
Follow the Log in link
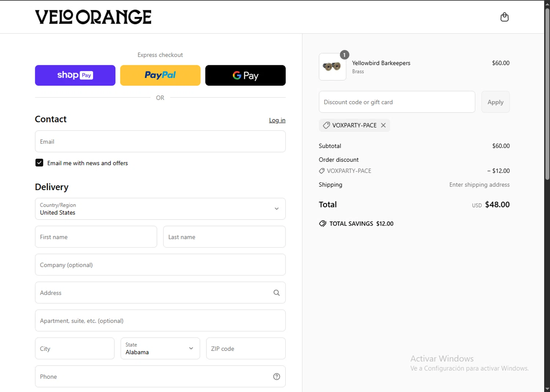click(277, 120)
